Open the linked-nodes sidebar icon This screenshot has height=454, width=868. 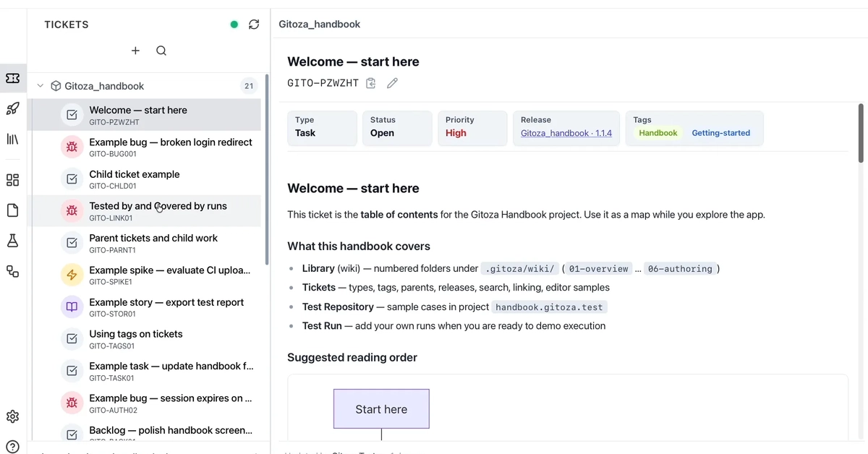coord(12,271)
